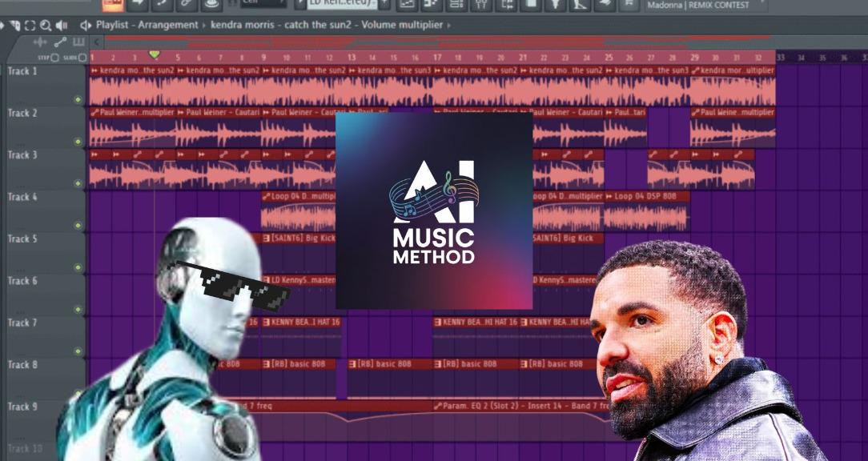Viewport: 868px width, 461px height.
Task: Open the LD Ken pattern selector
Action: (x=342, y=4)
